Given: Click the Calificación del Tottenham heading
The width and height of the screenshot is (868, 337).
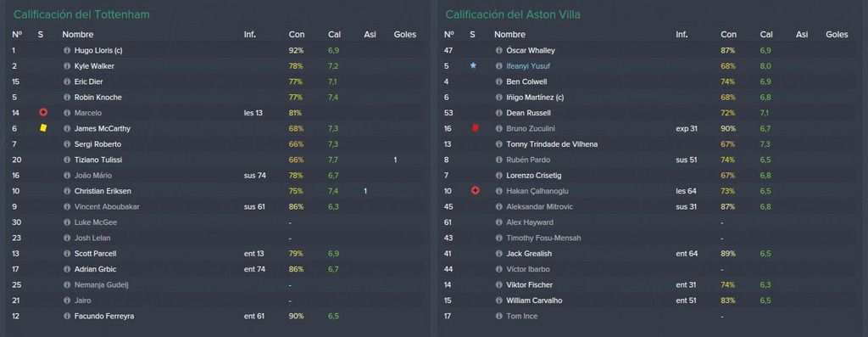Looking at the screenshot, I should click(x=81, y=15).
